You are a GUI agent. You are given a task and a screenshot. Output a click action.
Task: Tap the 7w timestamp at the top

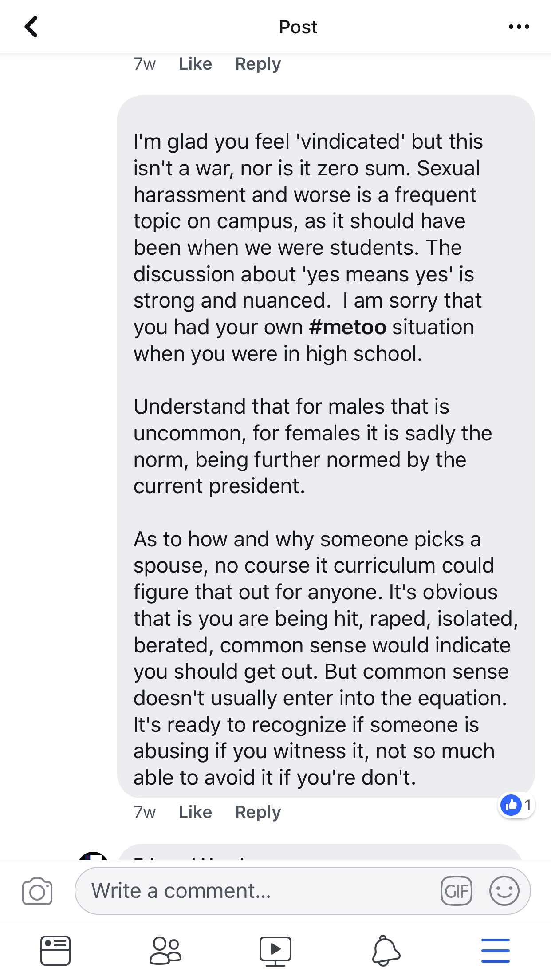click(x=145, y=64)
